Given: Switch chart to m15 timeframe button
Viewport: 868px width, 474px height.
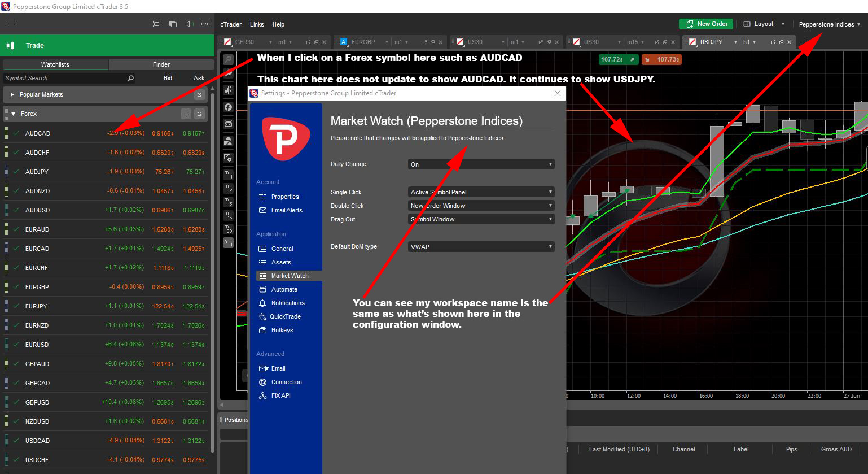Looking at the screenshot, I should pyautogui.click(x=228, y=215).
